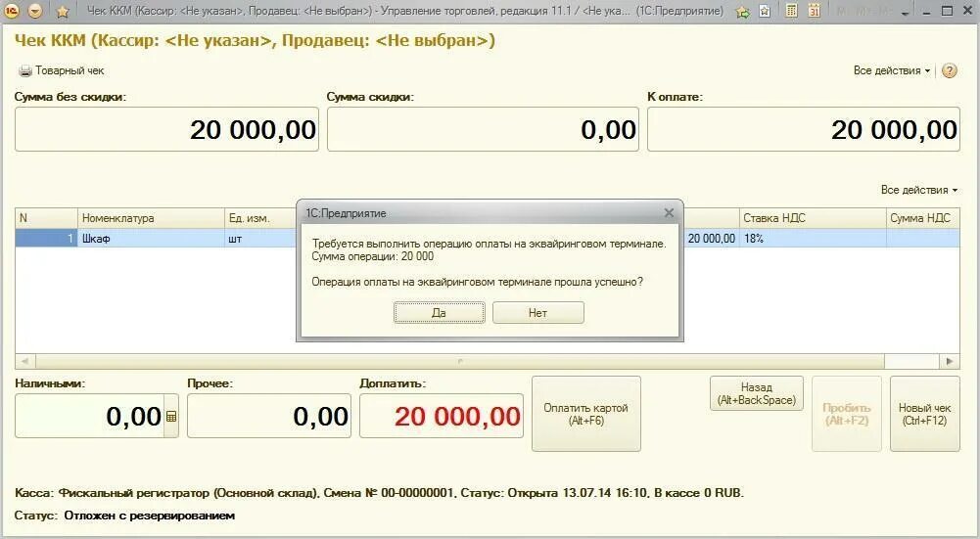
Task: Click the Номенклатура column header
Action: [151, 218]
